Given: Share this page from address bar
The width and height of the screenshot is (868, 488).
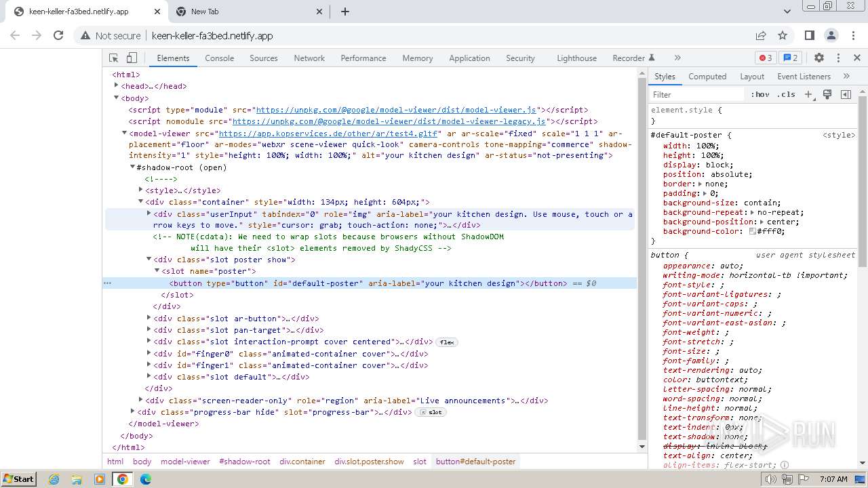Looking at the screenshot, I should 761,35.
